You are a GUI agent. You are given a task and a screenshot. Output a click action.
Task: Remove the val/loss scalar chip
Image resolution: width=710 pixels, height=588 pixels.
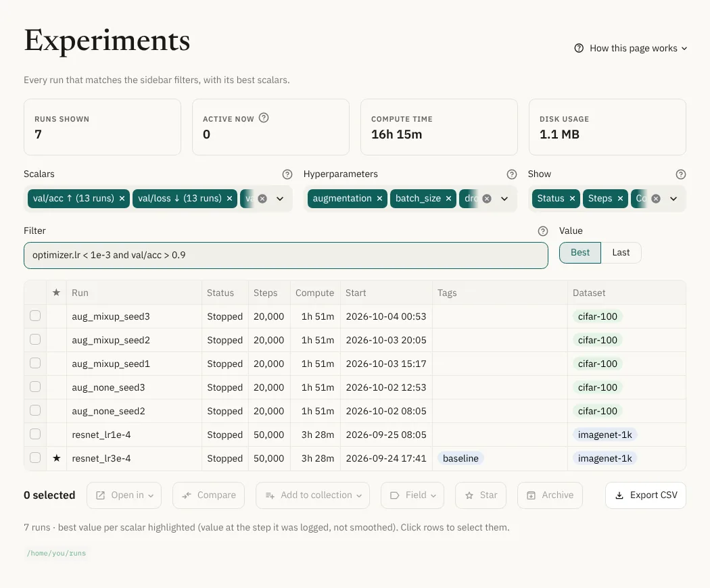point(230,199)
